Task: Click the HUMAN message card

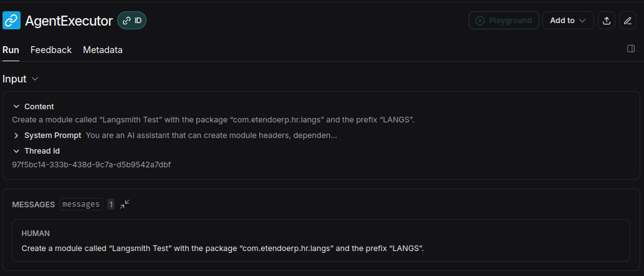Action: point(321,240)
